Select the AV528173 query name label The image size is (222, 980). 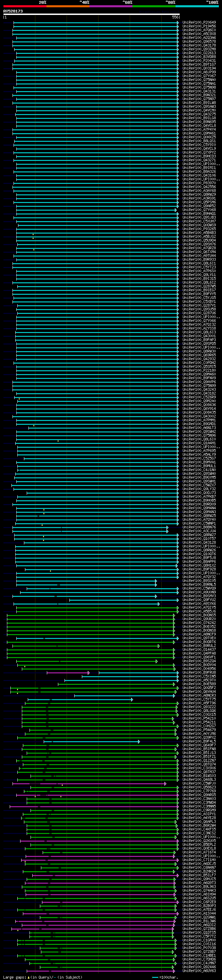[13, 11]
